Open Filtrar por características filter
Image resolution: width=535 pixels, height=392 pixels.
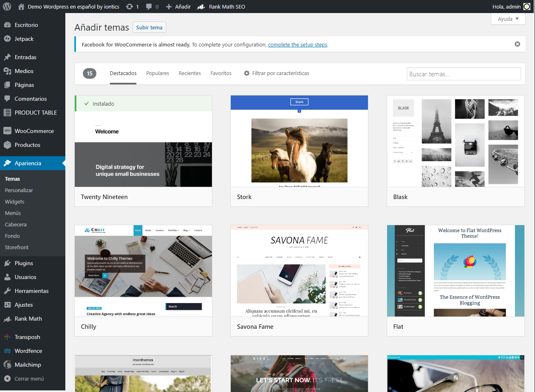click(276, 73)
